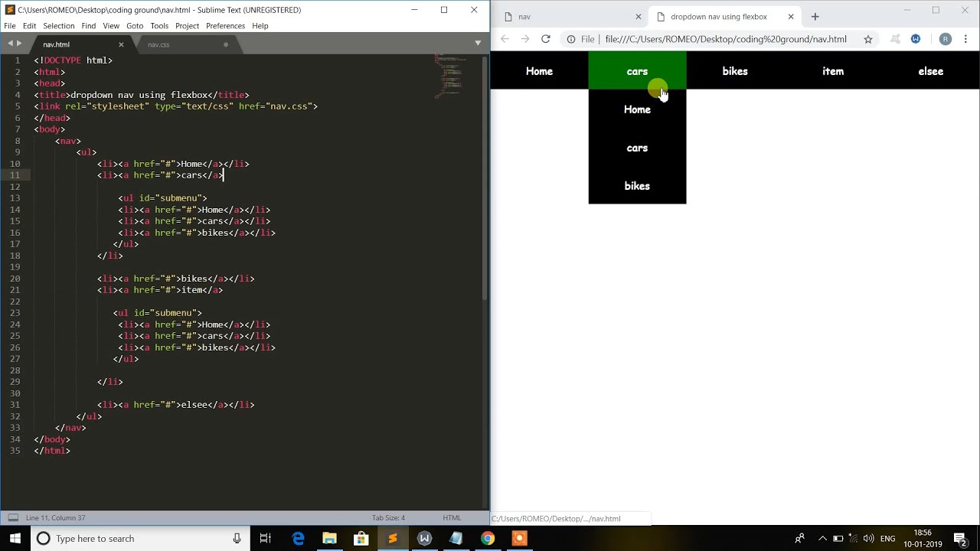This screenshot has width=980, height=551.
Task: Open the Chrome profile avatar R
Action: [x=946, y=39]
